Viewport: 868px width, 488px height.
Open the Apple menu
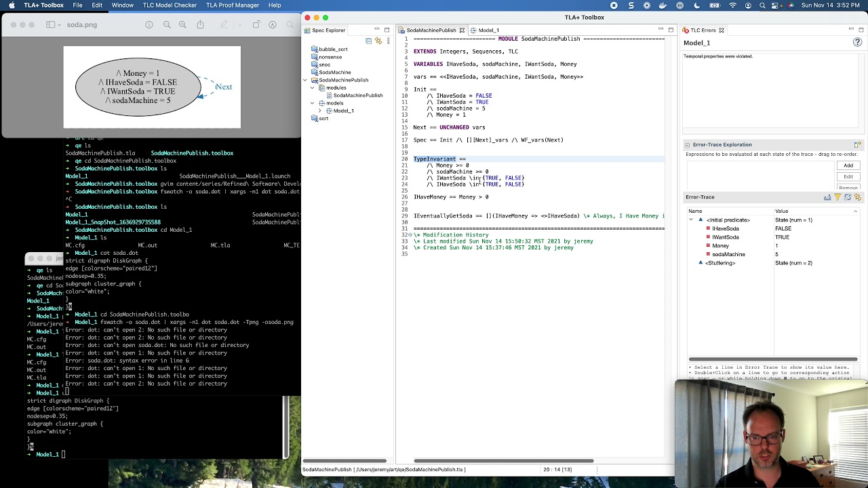pyautogui.click(x=11, y=5)
